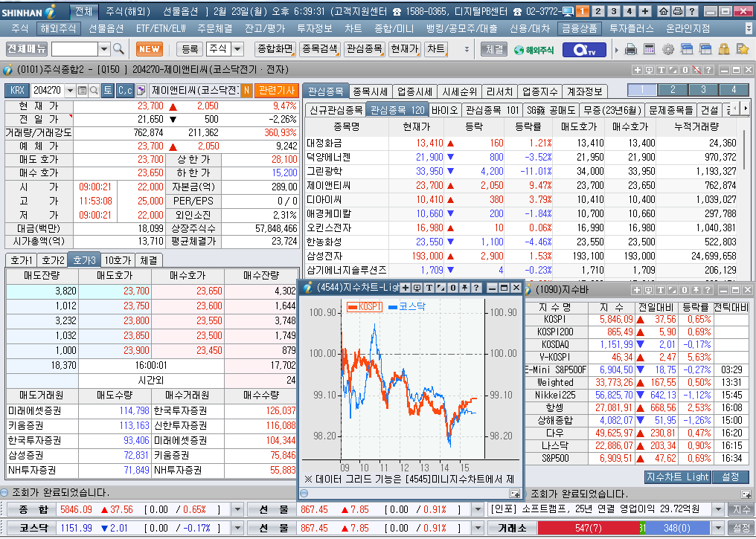Click the search magnifier beside menu input

118,48
